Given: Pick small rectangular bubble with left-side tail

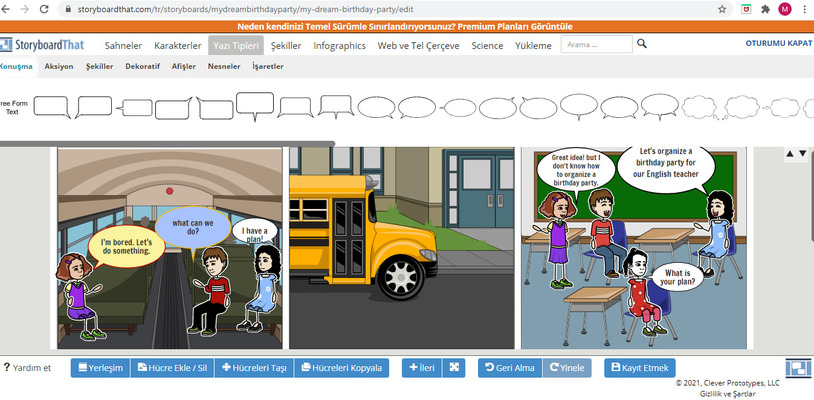Looking at the screenshot, I should 134,108.
